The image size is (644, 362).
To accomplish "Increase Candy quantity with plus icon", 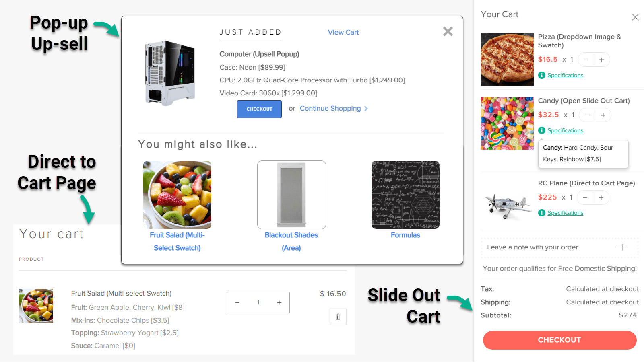I will point(603,115).
